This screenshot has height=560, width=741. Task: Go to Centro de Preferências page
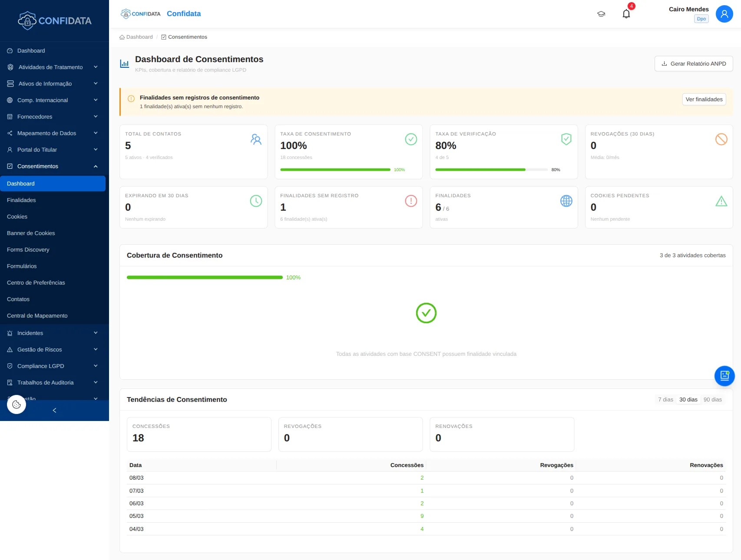[x=36, y=283]
